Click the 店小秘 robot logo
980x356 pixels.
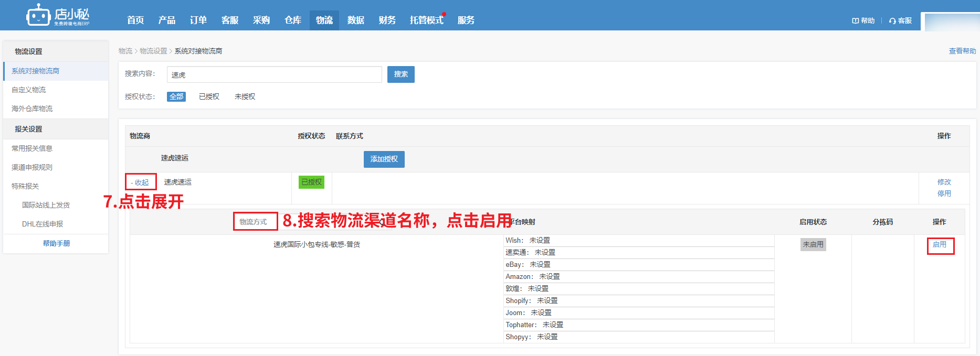click(x=58, y=15)
